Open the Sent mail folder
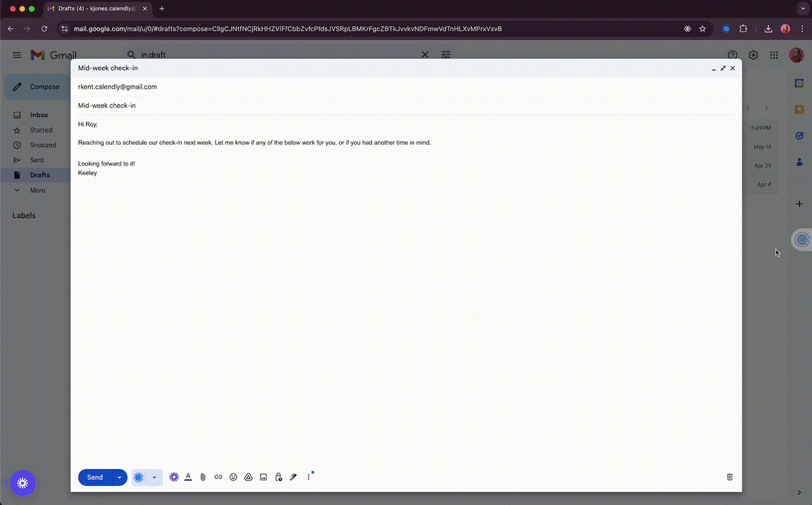The height and width of the screenshot is (505, 812). pos(37,160)
